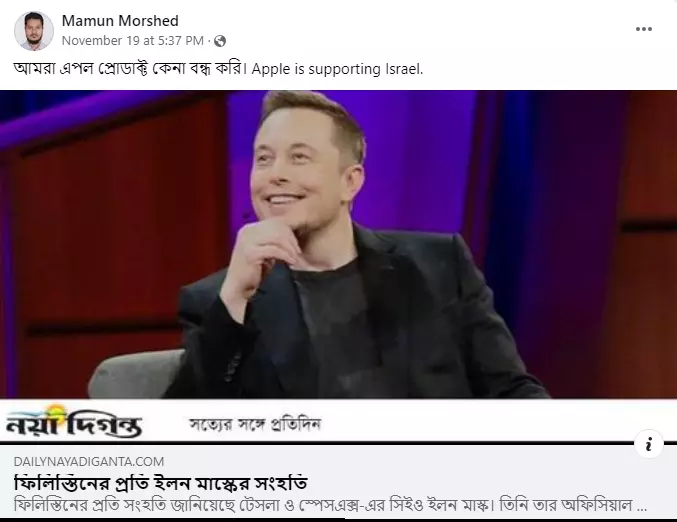
Task: Open the Bengali article headline about Elon Musk
Action: [x=160, y=483]
